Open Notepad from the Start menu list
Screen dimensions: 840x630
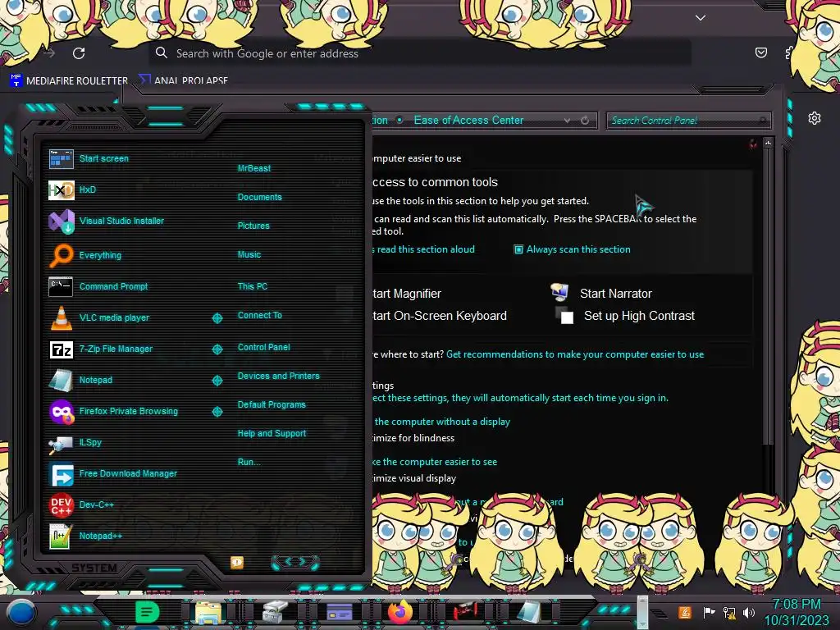point(80,380)
